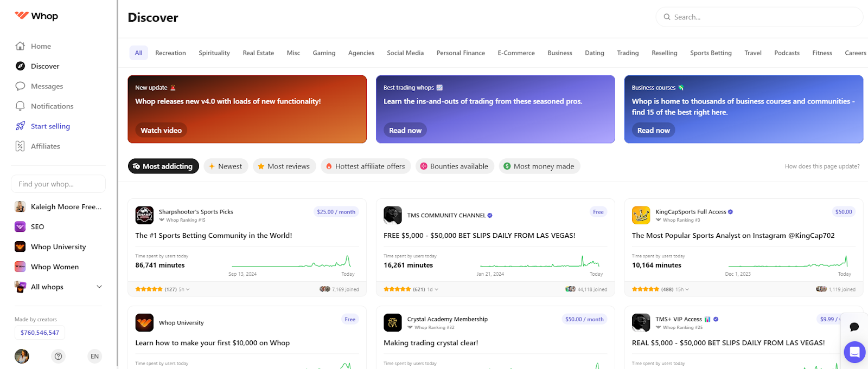Click the Whop logo
The image size is (868, 369).
click(x=36, y=16)
